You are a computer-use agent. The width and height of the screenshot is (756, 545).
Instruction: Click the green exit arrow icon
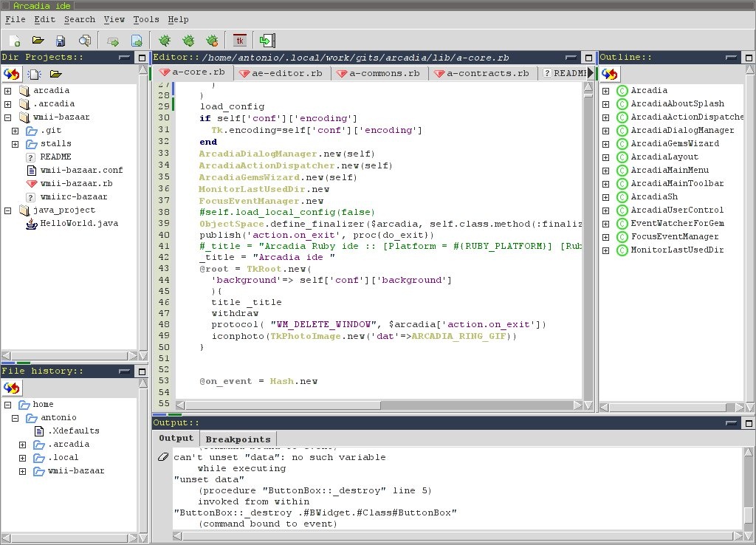[267, 41]
